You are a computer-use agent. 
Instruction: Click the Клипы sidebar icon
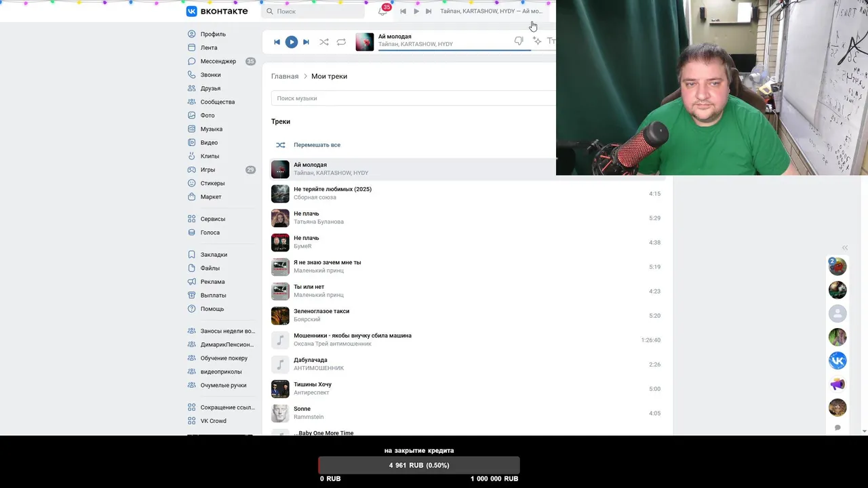192,156
